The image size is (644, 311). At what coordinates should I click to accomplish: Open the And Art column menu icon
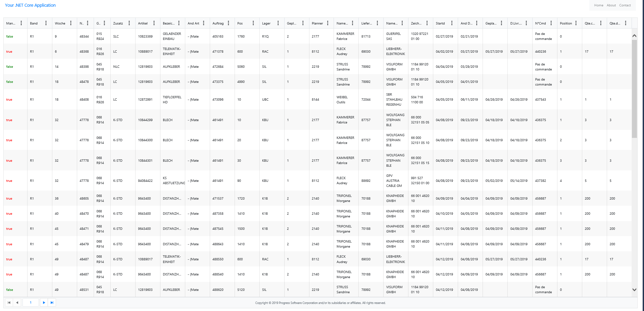coord(204,23)
